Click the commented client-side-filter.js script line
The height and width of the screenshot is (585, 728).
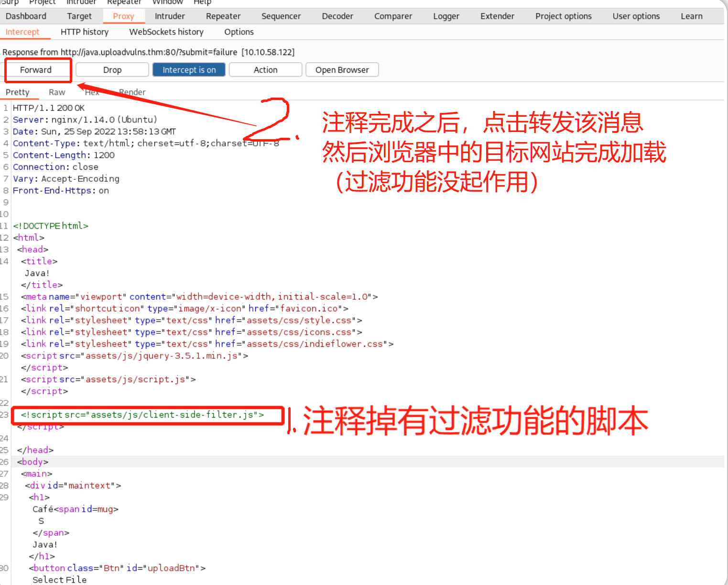pyautogui.click(x=142, y=415)
